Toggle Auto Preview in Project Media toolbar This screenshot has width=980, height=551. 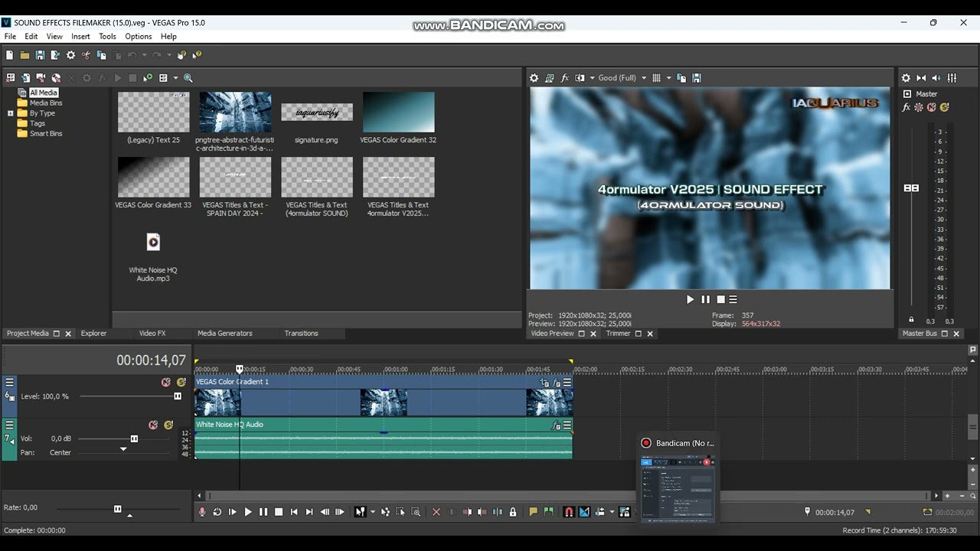(148, 78)
